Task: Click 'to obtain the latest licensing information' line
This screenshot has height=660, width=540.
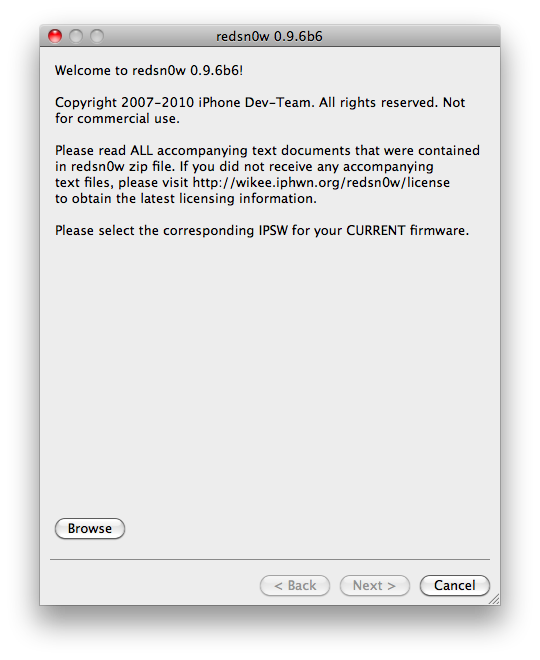Action: (x=186, y=199)
